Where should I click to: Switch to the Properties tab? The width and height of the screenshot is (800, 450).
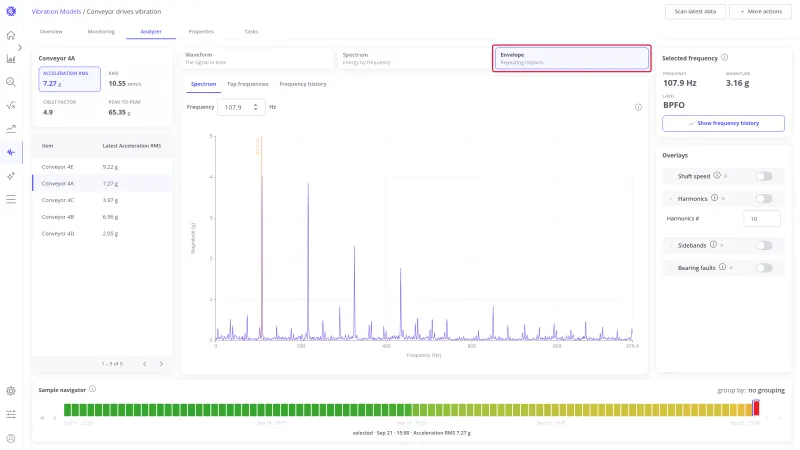201,32
